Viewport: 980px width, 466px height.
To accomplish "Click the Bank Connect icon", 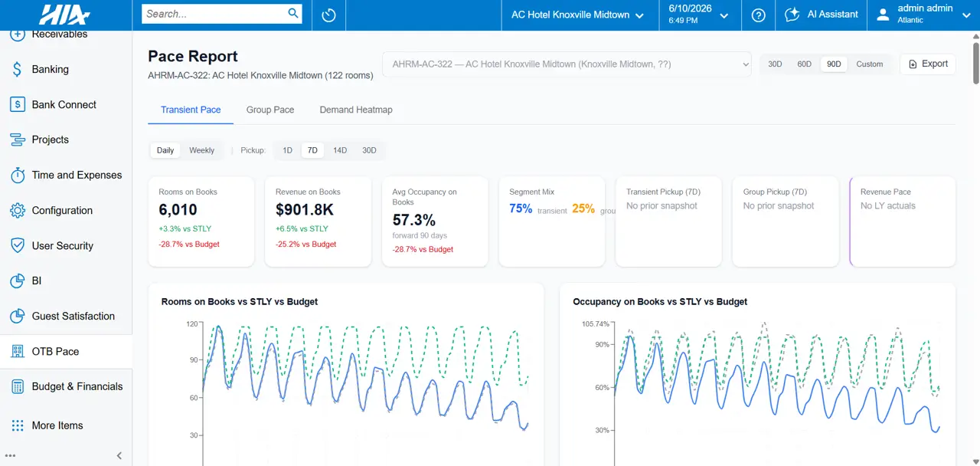I will pos(18,104).
